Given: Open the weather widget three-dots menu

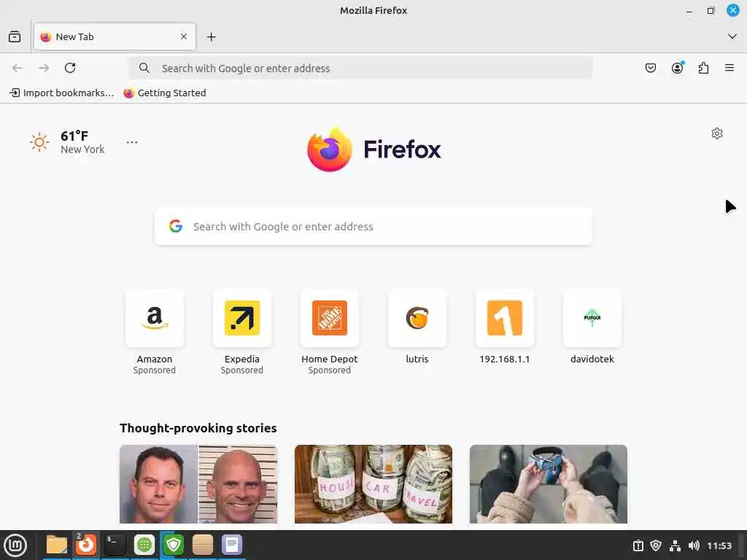Looking at the screenshot, I should (x=132, y=142).
